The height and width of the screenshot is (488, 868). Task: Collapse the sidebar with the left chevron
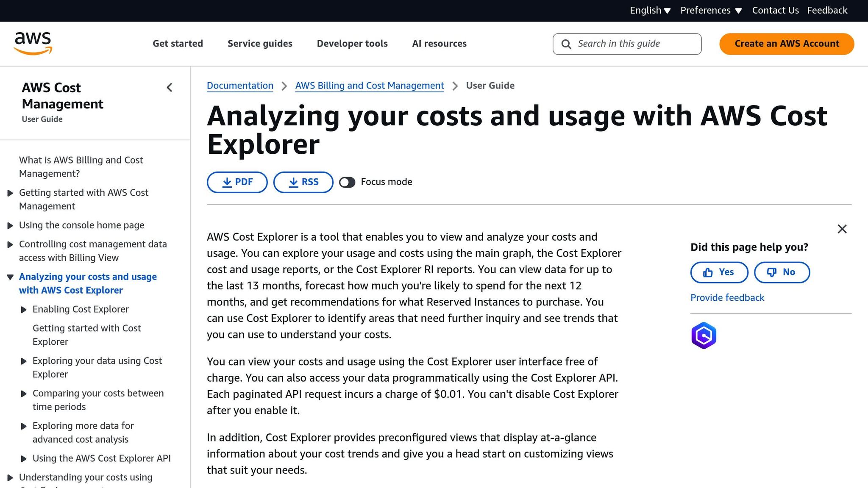point(170,88)
